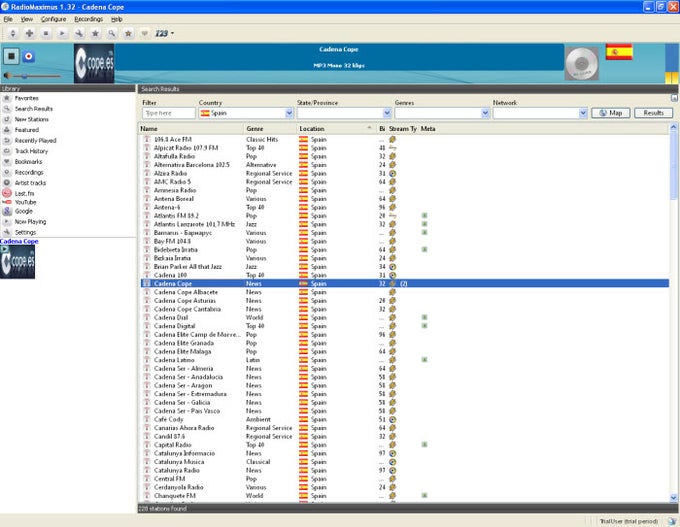
Task: Open Bookmarks in the library
Action: pyautogui.click(x=28, y=162)
